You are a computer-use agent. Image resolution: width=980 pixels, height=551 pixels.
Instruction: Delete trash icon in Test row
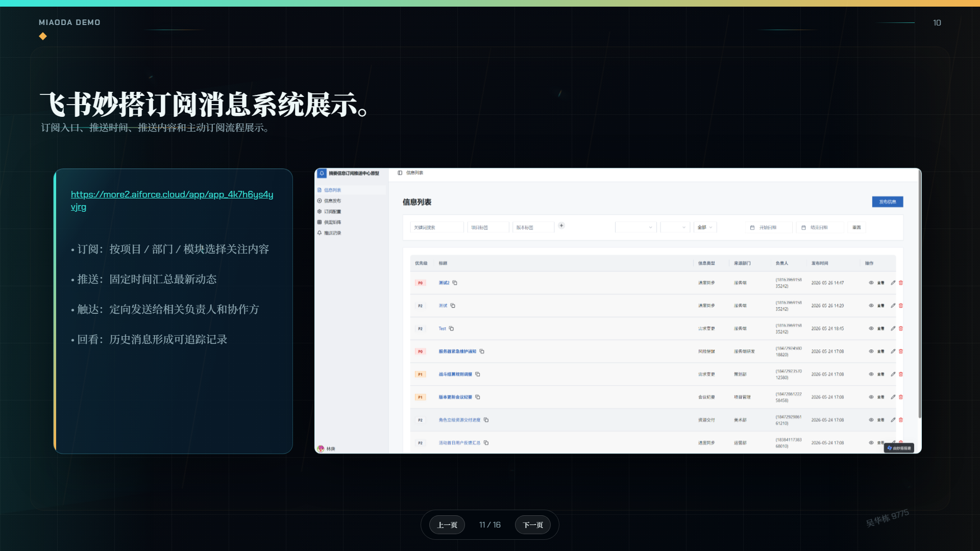coord(901,329)
